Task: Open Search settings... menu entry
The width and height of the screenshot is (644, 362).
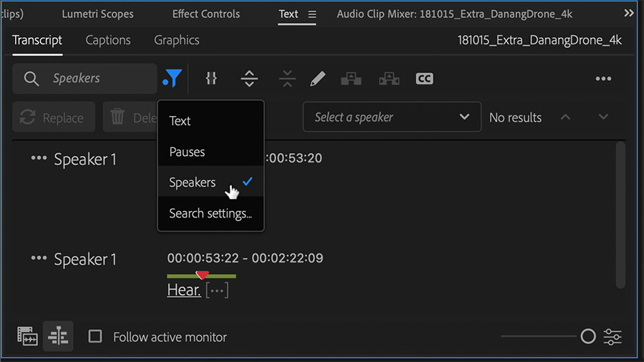Action: tap(210, 213)
